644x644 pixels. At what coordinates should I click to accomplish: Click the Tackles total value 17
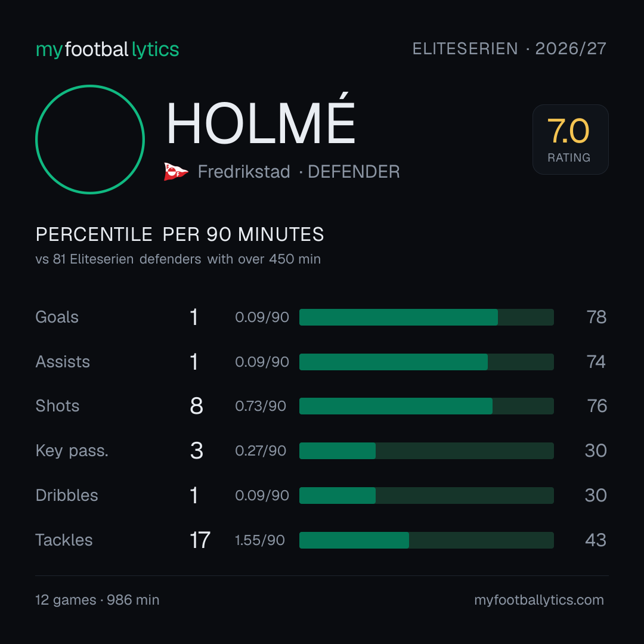[200, 540]
